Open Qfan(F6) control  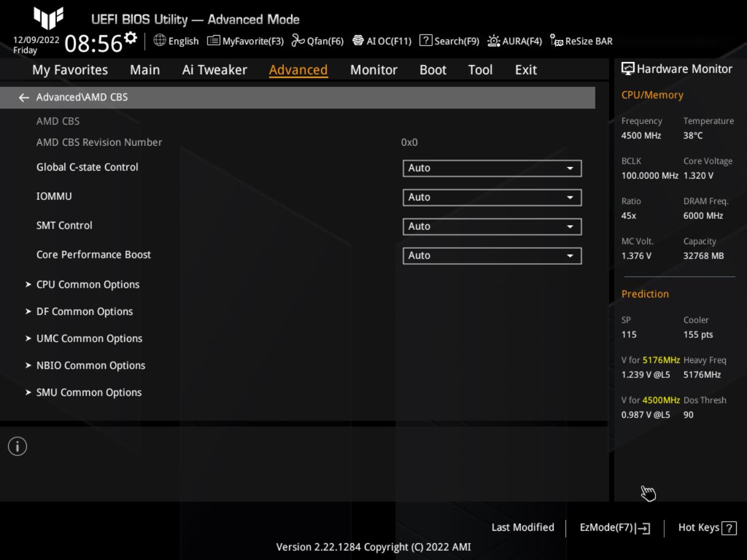pyautogui.click(x=317, y=41)
